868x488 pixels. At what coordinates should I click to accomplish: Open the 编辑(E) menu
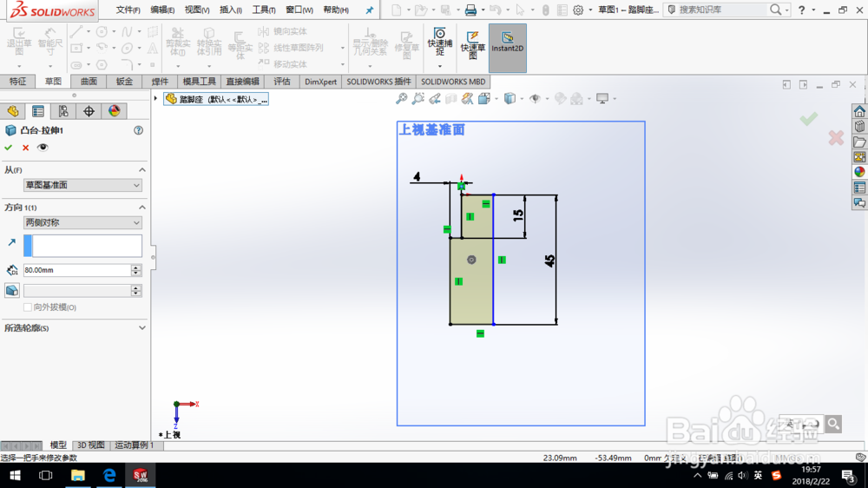(x=162, y=10)
